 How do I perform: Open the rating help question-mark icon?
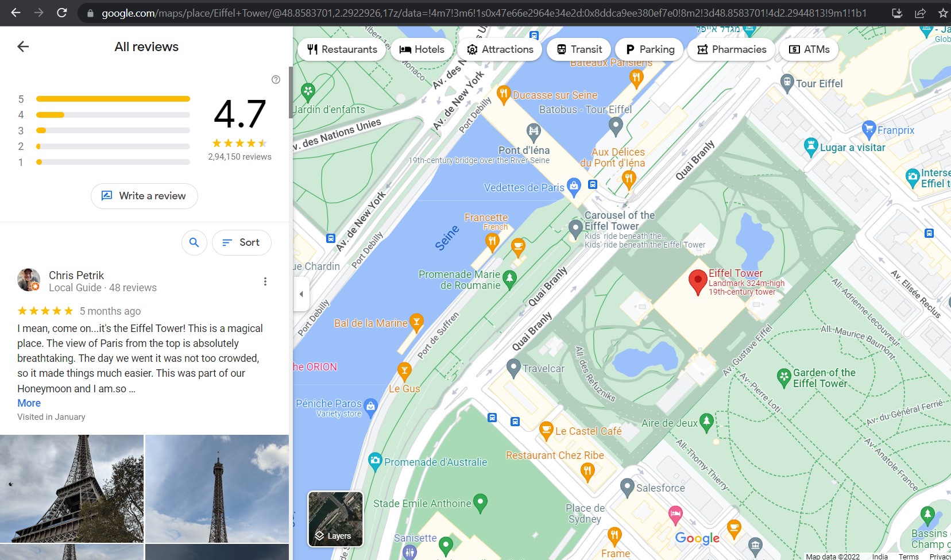[x=276, y=80]
